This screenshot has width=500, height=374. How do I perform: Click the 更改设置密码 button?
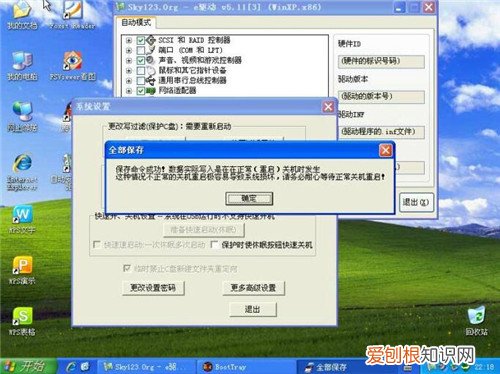153,288
